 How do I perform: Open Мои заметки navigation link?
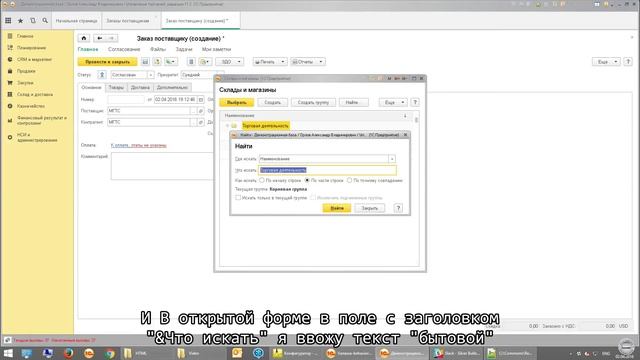216,49
